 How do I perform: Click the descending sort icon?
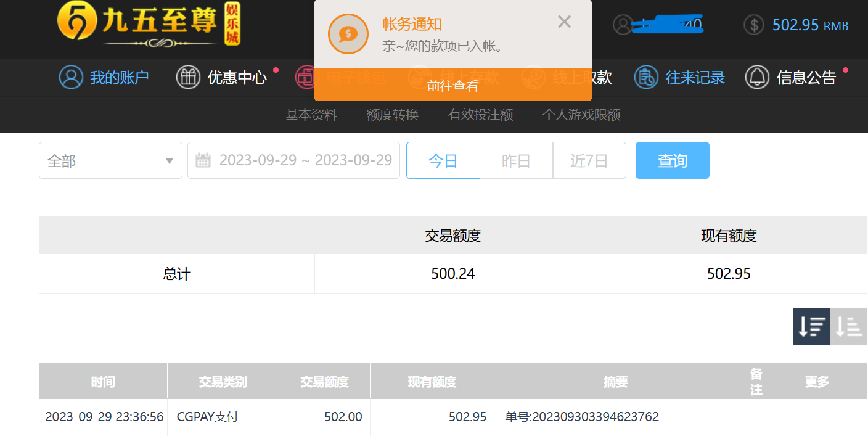811,327
